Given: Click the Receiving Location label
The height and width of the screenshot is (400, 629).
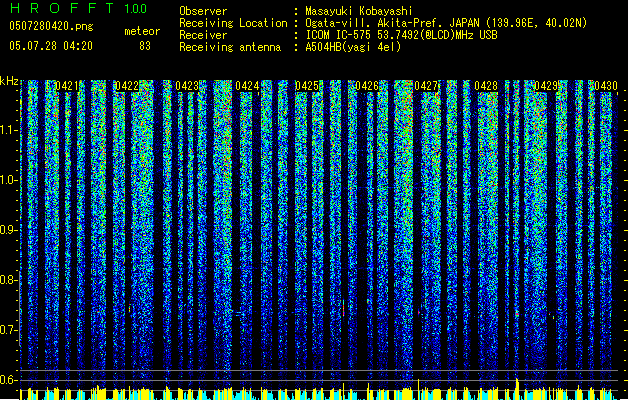Looking at the screenshot, I should coord(233,23).
